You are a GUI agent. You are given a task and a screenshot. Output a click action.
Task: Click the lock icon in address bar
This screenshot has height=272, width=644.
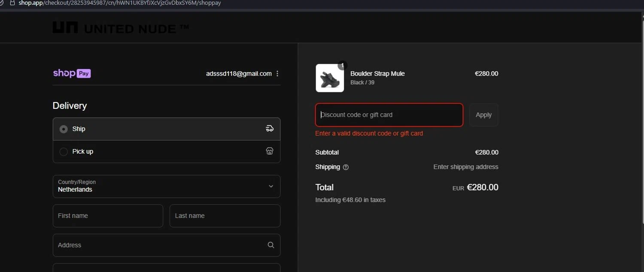12,3
